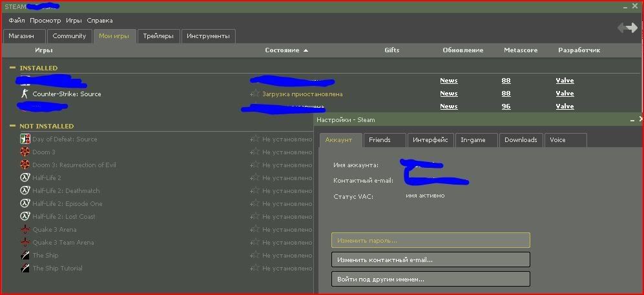Click the Half-Life 2 lambda icon
The image size is (644, 295).
tap(25, 178)
